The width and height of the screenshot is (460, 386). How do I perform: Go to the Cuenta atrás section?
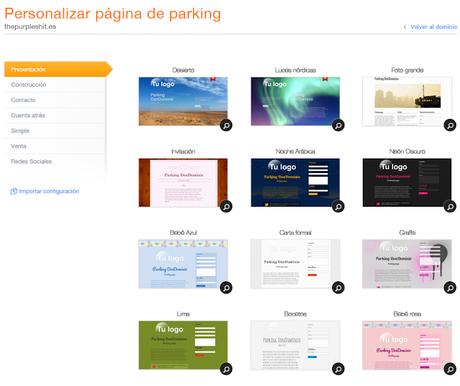(x=55, y=115)
